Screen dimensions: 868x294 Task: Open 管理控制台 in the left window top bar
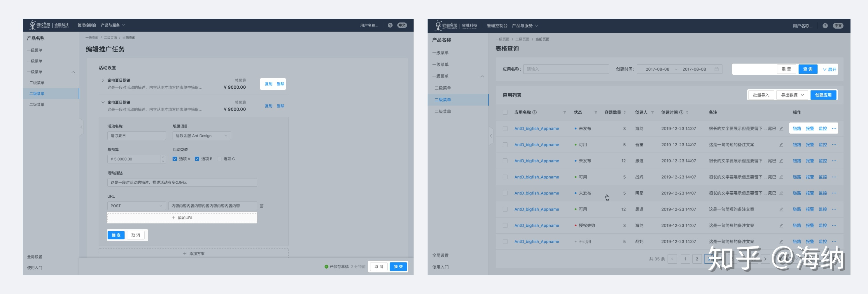pyautogui.click(x=87, y=25)
